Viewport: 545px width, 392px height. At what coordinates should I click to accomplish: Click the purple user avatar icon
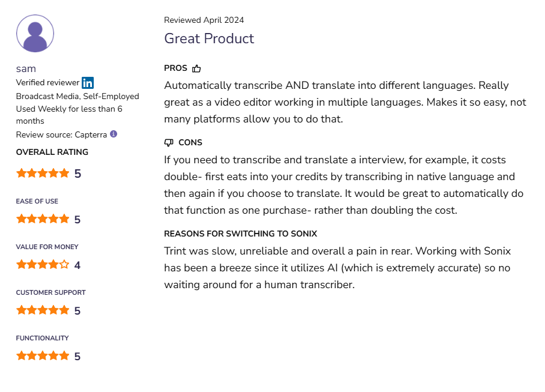click(x=35, y=34)
